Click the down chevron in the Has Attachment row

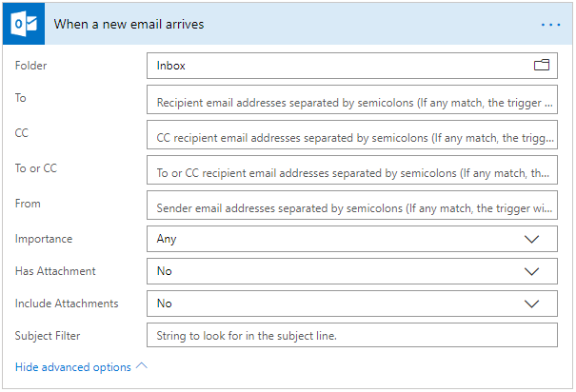(532, 271)
